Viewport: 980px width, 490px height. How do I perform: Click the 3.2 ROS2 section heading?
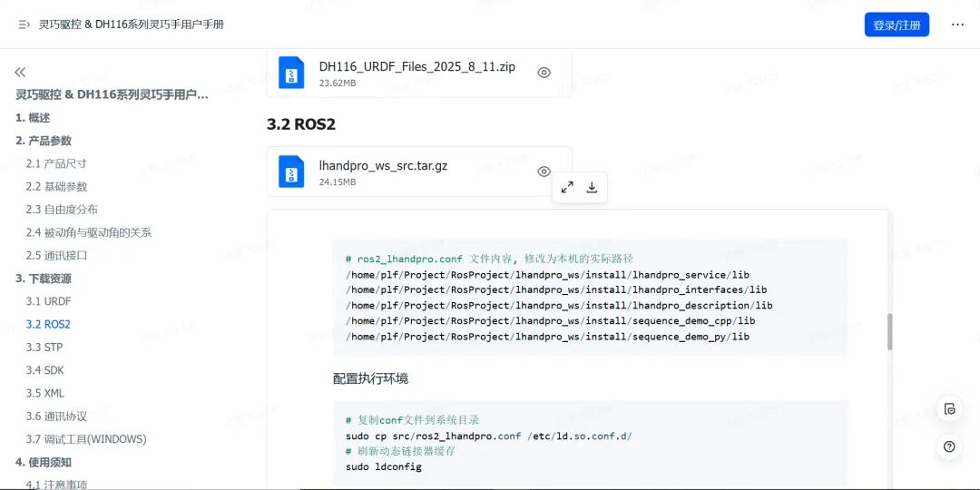pyautogui.click(x=301, y=124)
